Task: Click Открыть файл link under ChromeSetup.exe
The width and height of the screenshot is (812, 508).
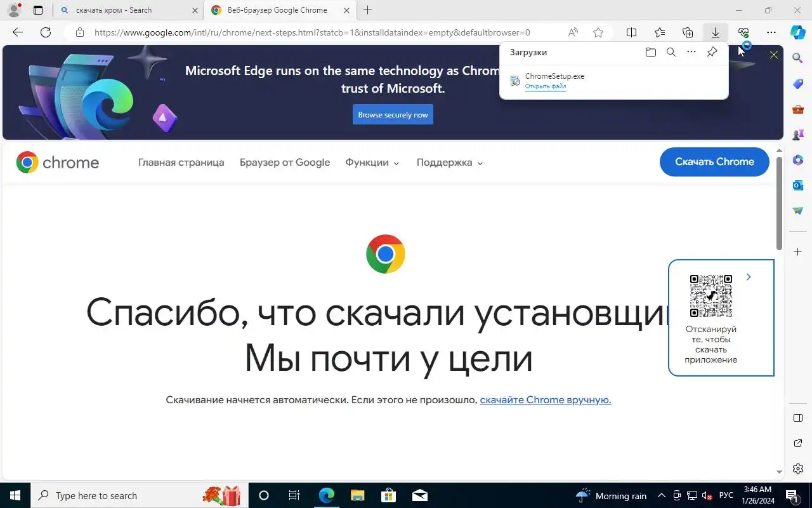Action: [546, 86]
